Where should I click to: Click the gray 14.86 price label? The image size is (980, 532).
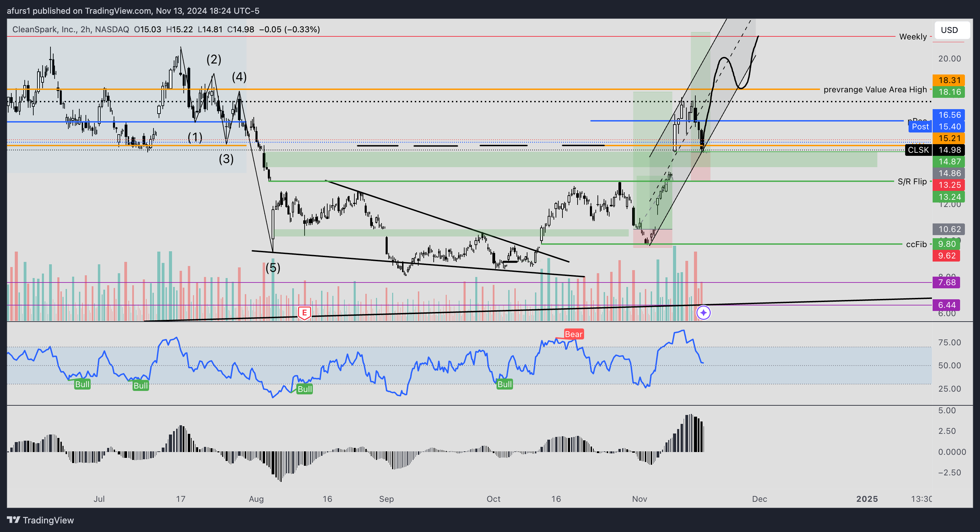948,173
